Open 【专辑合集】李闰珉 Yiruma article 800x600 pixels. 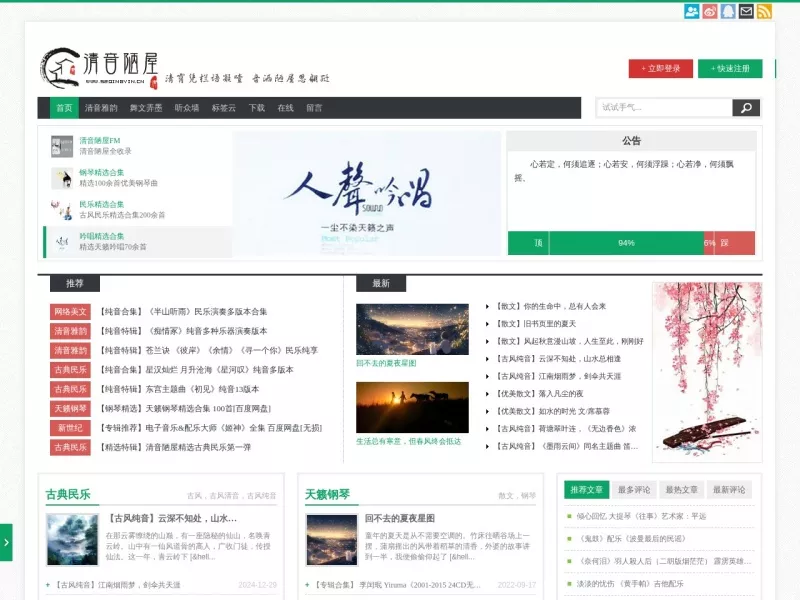click(398, 585)
